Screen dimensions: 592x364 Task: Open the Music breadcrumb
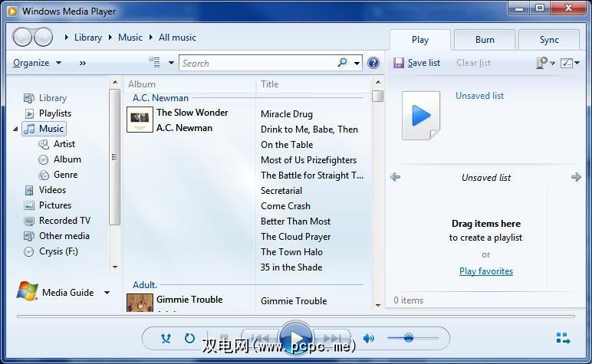coord(130,38)
